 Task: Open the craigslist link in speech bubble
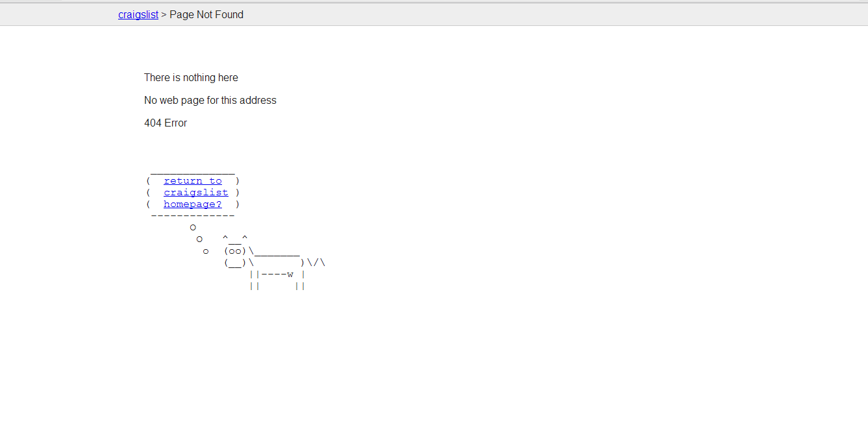click(x=196, y=193)
